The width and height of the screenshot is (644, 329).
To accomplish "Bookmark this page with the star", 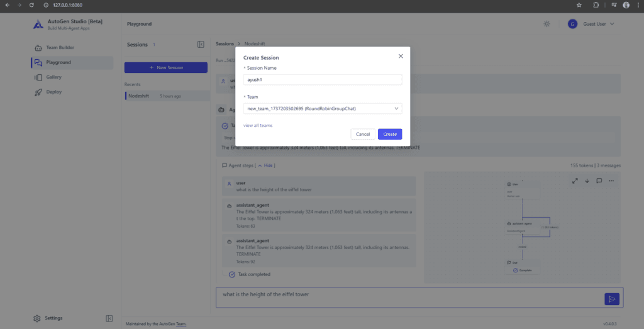I will [x=579, y=5].
